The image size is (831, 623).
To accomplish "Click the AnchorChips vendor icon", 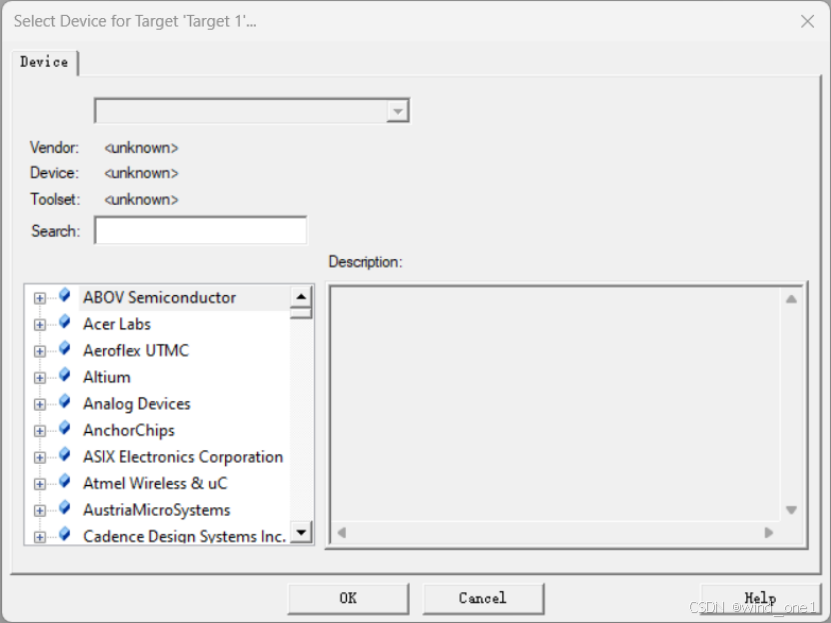I will click(65, 428).
